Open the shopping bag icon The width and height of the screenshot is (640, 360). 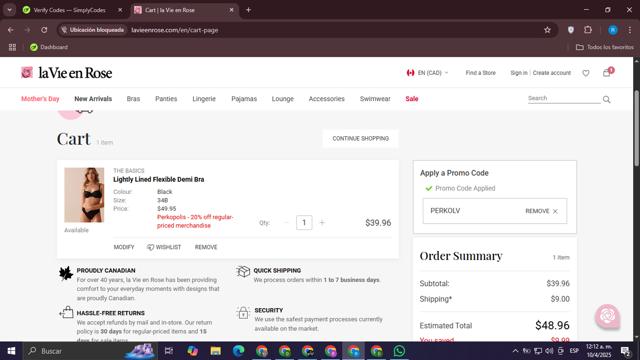click(x=607, y=73)
